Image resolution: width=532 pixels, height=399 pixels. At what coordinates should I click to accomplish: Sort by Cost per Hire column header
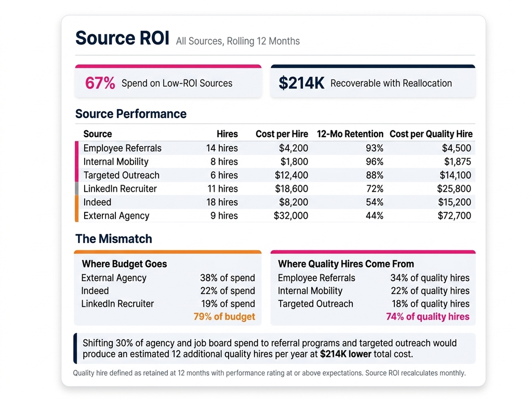coord(282,134)
